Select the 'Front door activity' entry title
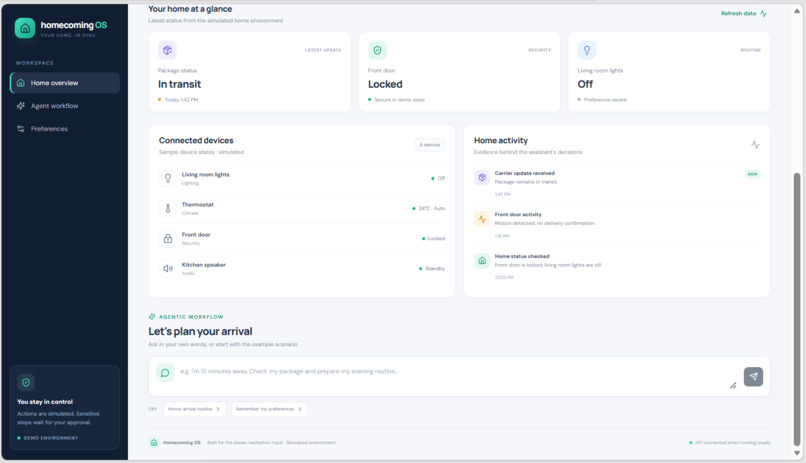 pos(518,214)
